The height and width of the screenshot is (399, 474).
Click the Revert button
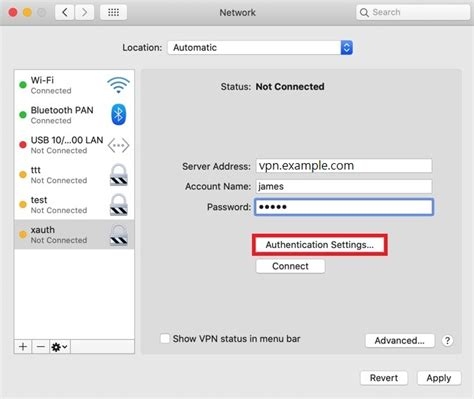[x=384, y=378]
